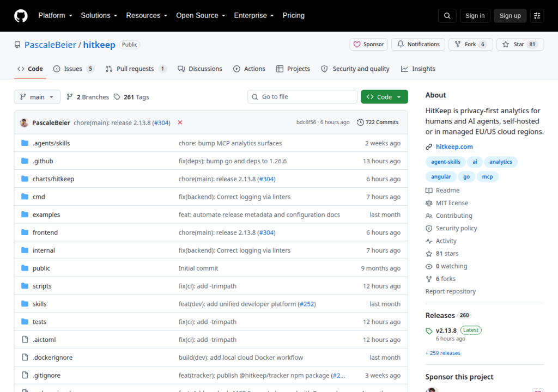Click the failed-status red X on latest commit
558x392 pixels.
point(180,122)
